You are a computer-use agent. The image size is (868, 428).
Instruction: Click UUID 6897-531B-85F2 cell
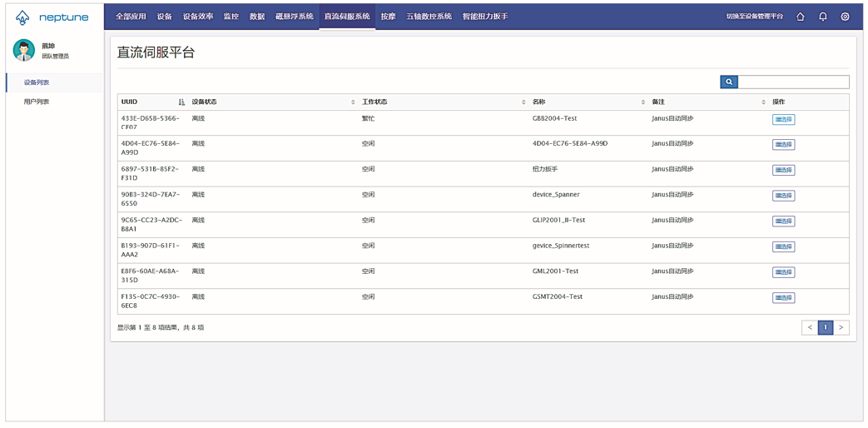coord(151,173)
